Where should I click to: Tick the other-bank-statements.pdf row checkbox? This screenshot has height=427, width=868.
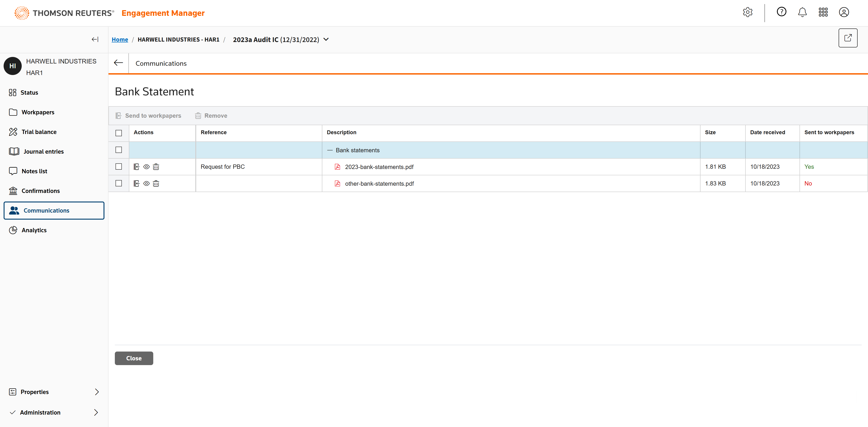pyautogui.click(x=119, y=183)
